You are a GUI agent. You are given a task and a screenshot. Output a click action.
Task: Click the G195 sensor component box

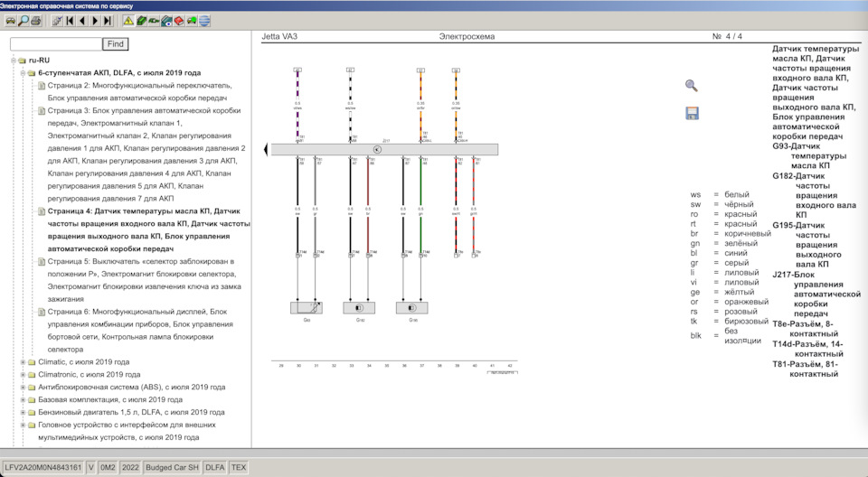(412, 308)
